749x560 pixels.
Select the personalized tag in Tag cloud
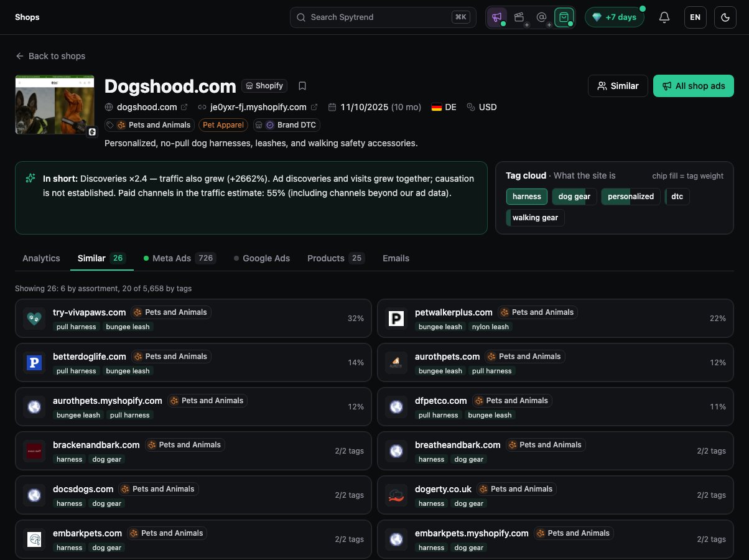click(x=631, y=197)
